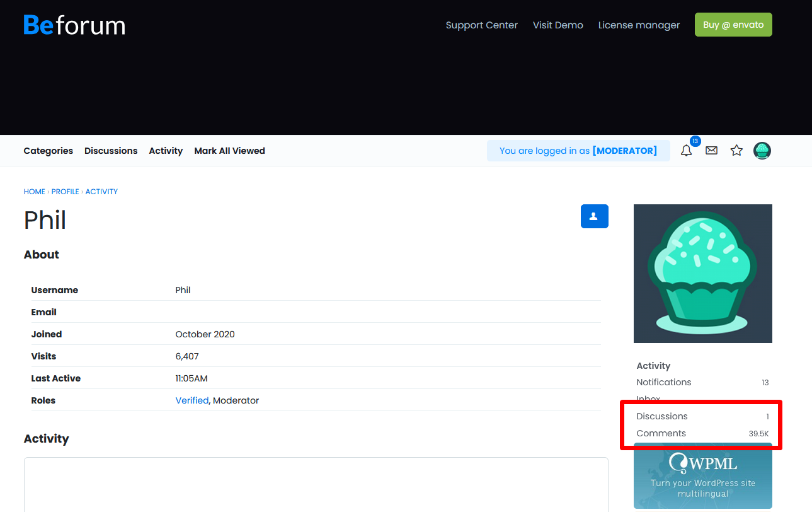Open the Categories menu item

[49, 151]
